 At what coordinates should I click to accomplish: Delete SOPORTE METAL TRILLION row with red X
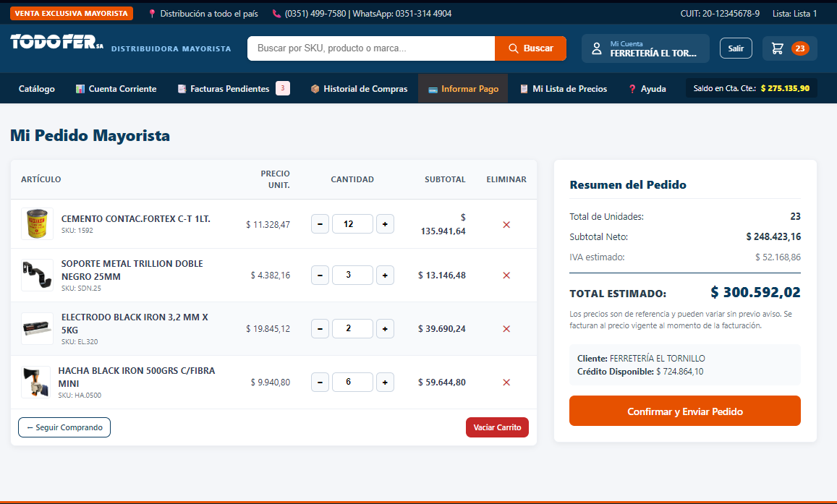506,276
